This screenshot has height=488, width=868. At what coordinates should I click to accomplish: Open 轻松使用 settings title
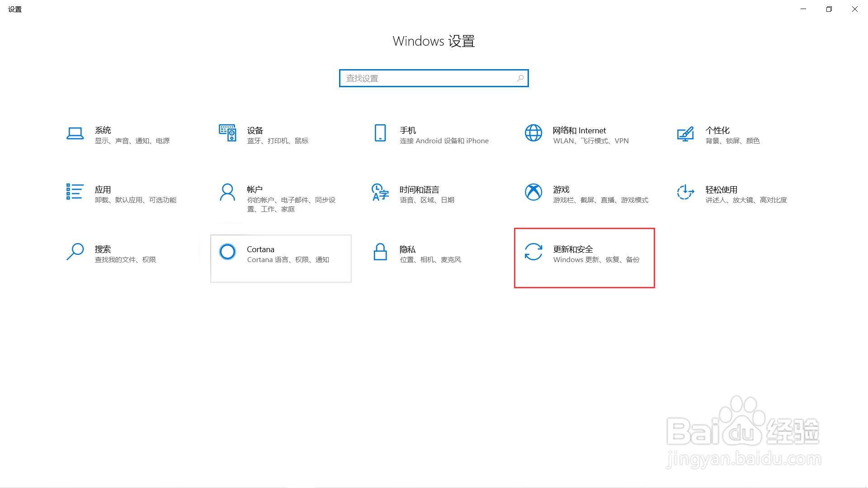pos(722,189)
